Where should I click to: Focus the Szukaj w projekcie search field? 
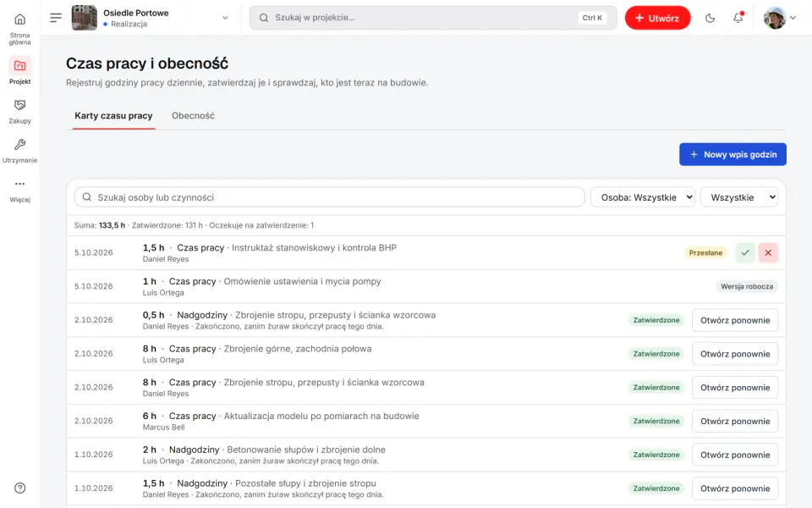coord(433,18)
